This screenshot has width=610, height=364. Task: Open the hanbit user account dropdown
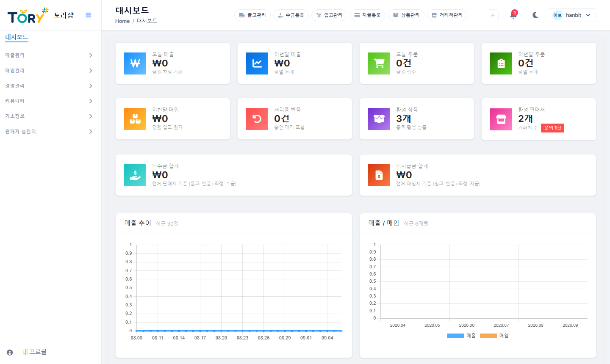pyautogui.click(x=572, y=15)
